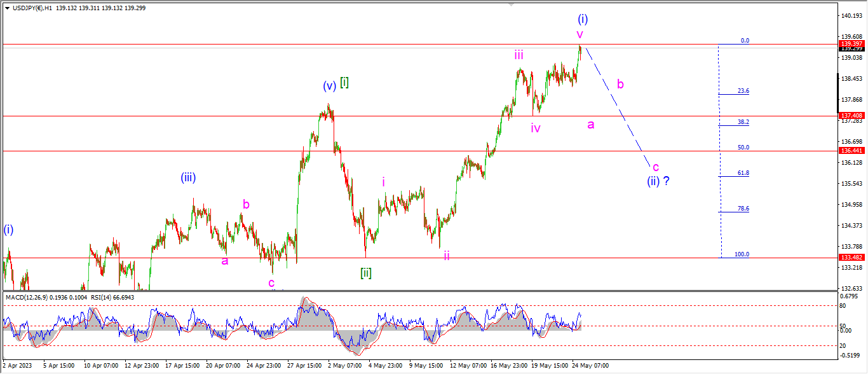
Task: Select the dotted vertical Fibonacci retracement line
Action: (720, 151)
